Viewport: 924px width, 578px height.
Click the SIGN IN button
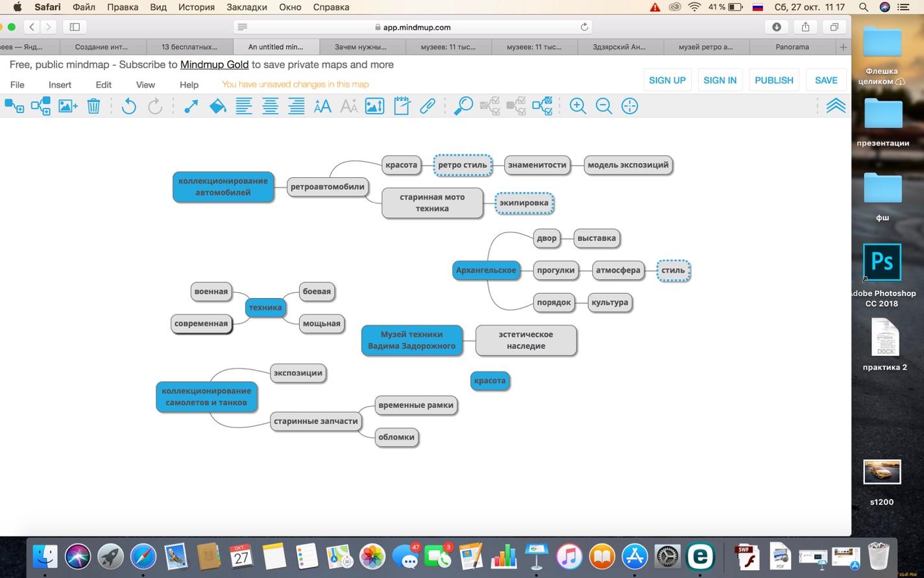pos(720,80)
